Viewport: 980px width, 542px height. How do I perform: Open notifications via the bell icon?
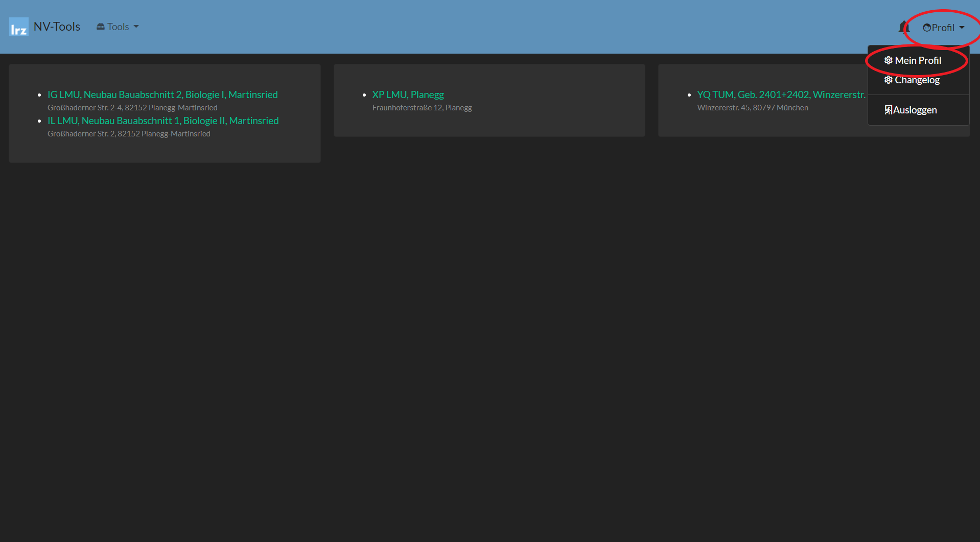tap(903, 27)
